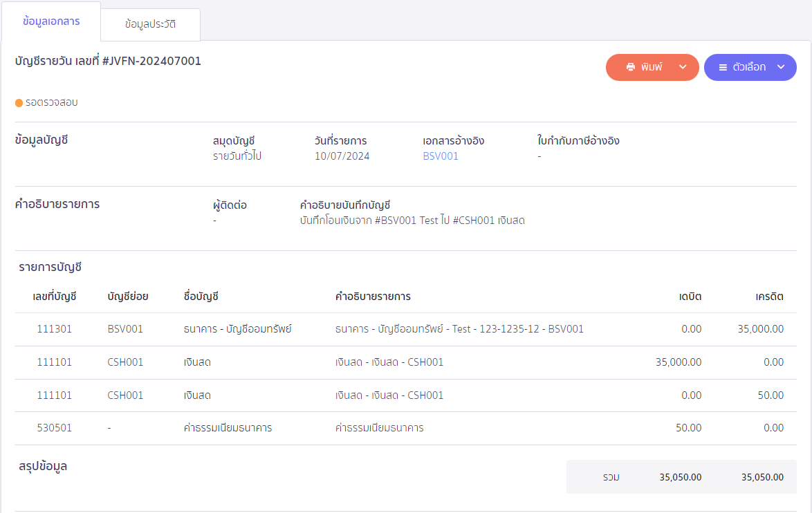Click the สมุดบัญชี field label
Viewport: 812px width, 513px height.
(x=234, y=141)
